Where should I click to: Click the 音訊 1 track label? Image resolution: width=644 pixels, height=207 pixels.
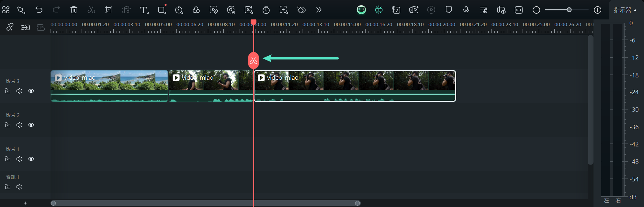(x=13, y=177)
